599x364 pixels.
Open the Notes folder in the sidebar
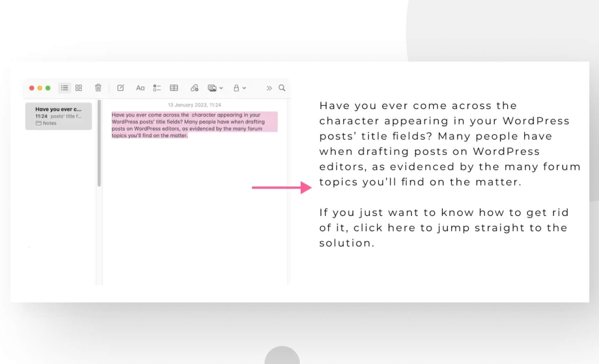[x=49, y=123]
